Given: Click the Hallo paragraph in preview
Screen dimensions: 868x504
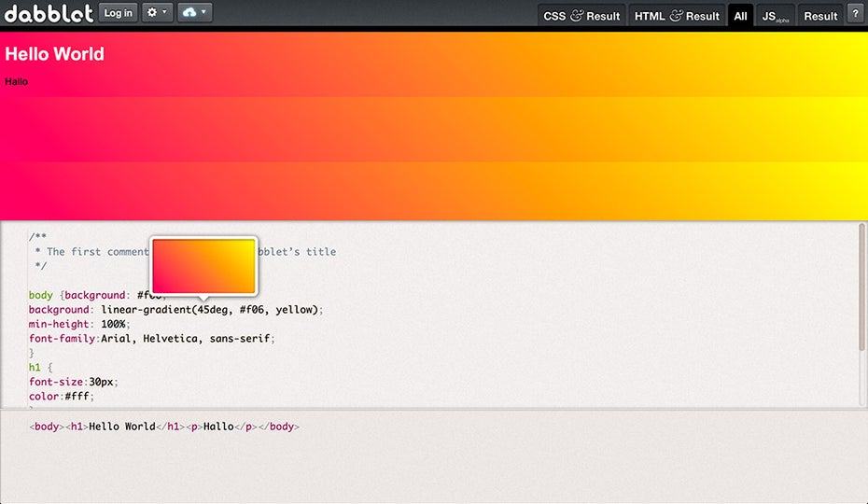Looking at the screenshot, I should tap(16, 81).
